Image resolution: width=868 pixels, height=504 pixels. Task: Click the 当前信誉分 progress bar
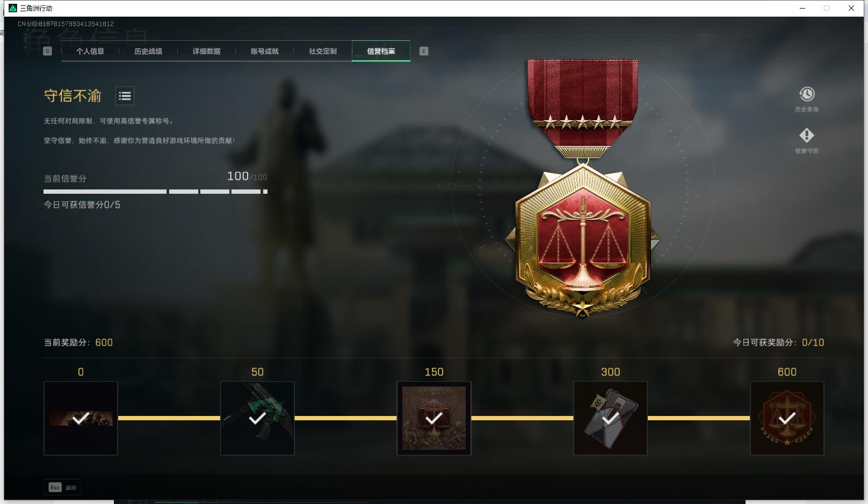coord(155,192)
